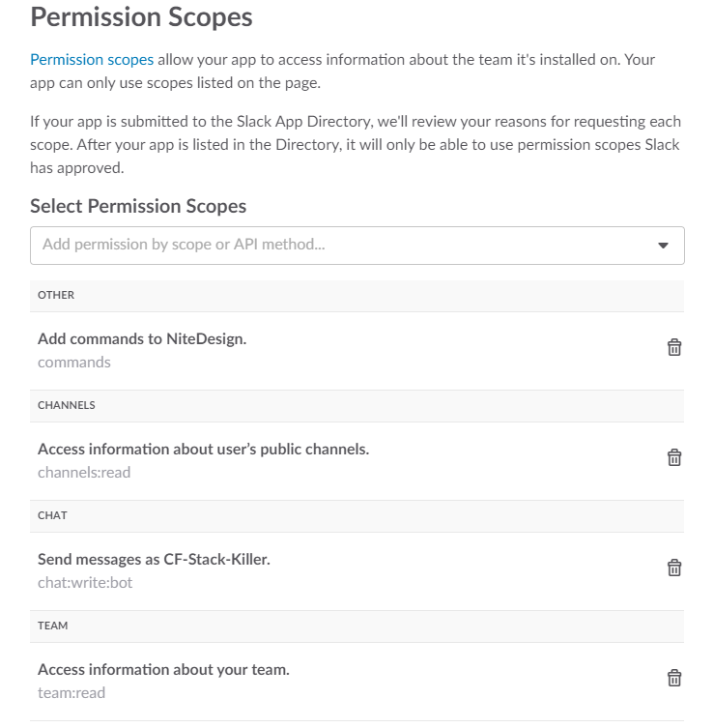Select 'Add commands to NiteDesign.' entry

coord(142,339)
